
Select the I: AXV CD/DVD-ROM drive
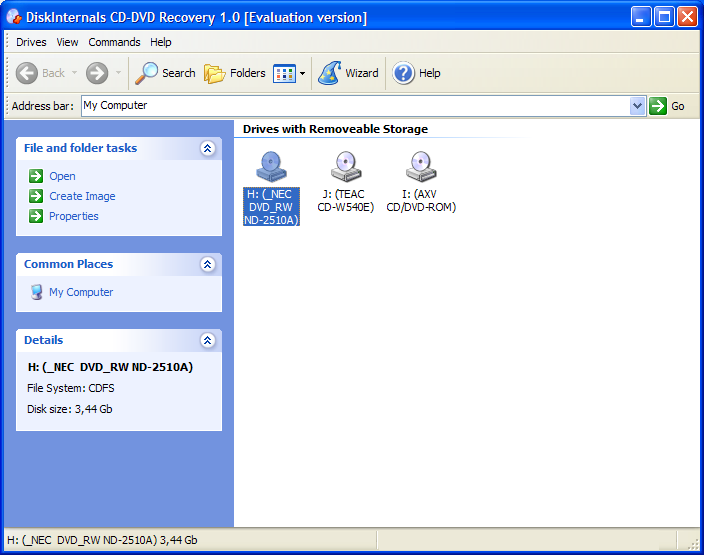[421, 166]
